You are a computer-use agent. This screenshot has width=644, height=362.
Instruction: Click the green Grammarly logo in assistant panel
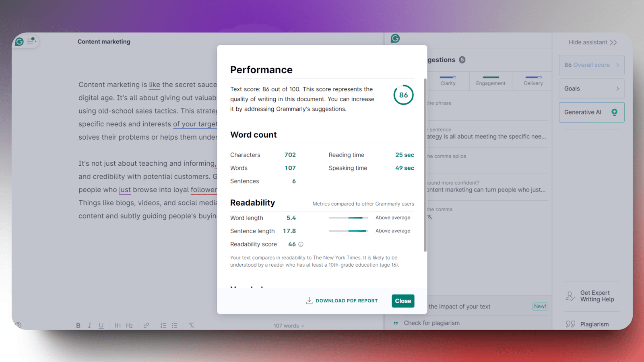[395, 38]
